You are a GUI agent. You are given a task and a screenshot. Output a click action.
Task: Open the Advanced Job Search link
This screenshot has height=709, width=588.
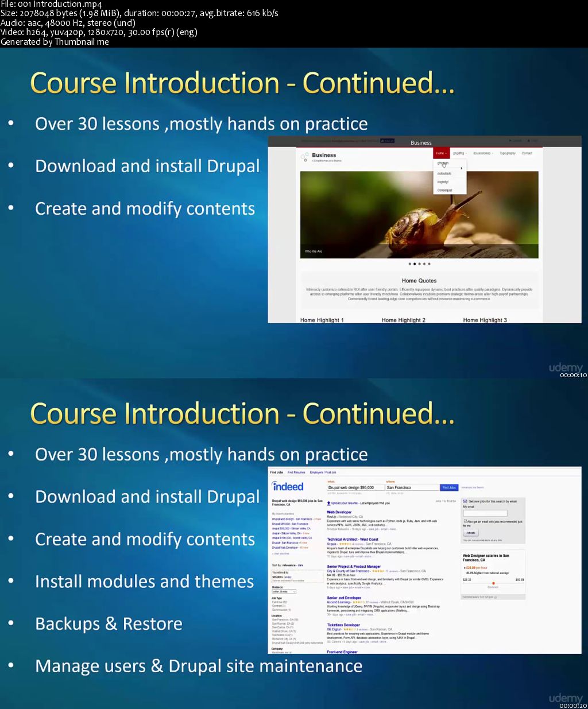pyautogui.click(x=473, y=487)
